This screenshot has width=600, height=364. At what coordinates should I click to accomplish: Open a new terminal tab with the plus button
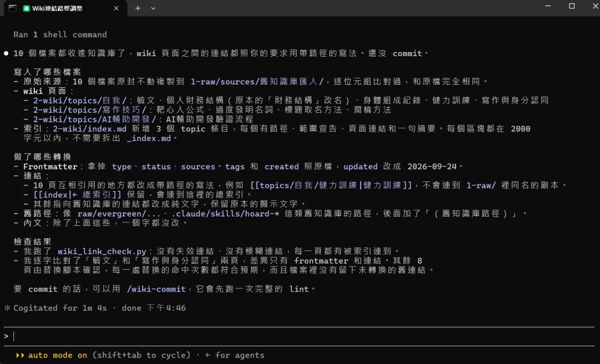click(x=138, y=8)
